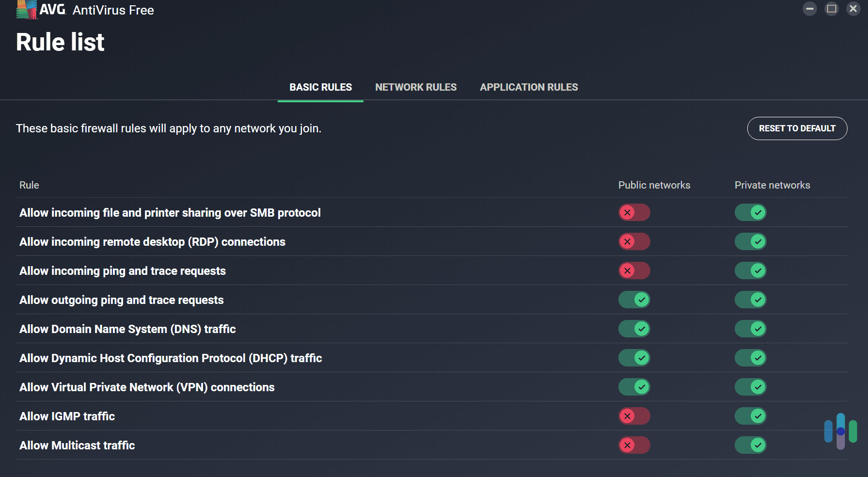Screen dimensions: 868x477
Task: Disable SMB file sharing on private networks
Action: (750, 212)
